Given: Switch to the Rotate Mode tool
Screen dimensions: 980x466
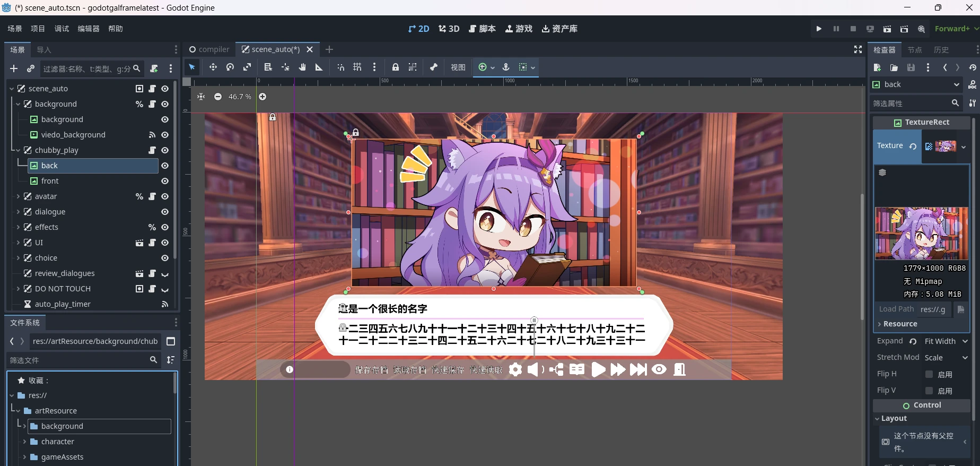Looking at the screenshot, I should tap(230, 67).
